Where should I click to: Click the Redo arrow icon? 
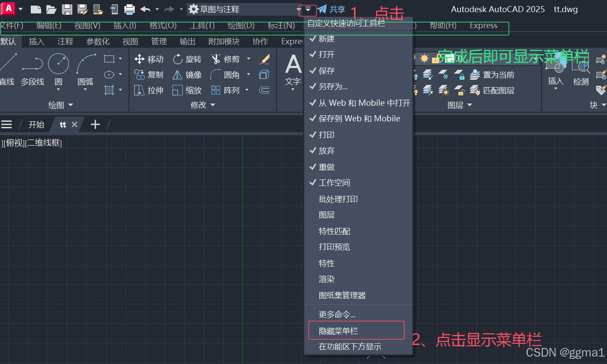point(169,9)
